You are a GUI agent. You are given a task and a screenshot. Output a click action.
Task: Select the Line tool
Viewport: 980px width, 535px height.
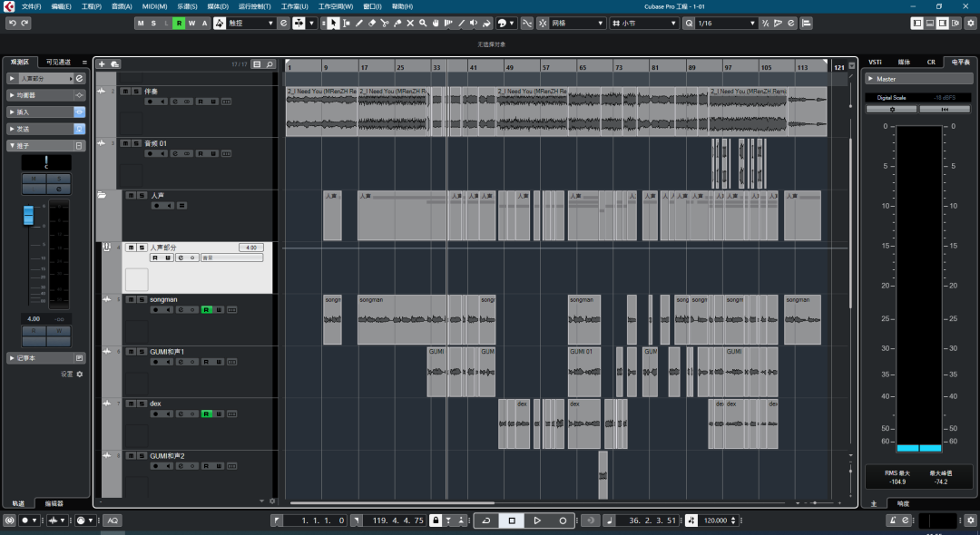(461, 23)
